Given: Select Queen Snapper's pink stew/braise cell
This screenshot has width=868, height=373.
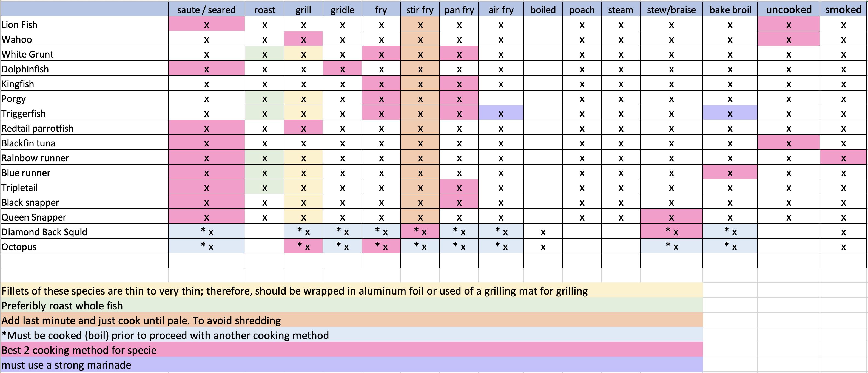Looking at the screenshot, I should (671, 217).
